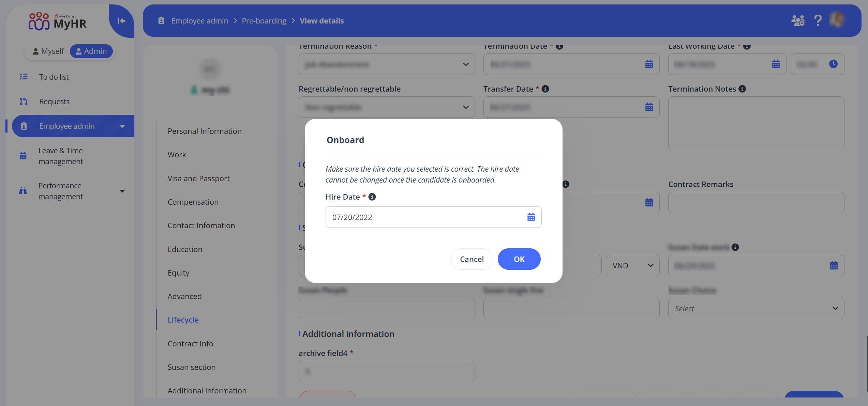
Task: Click the Hire Date input field
Action: pyautogui.click(x=423, y=217)
